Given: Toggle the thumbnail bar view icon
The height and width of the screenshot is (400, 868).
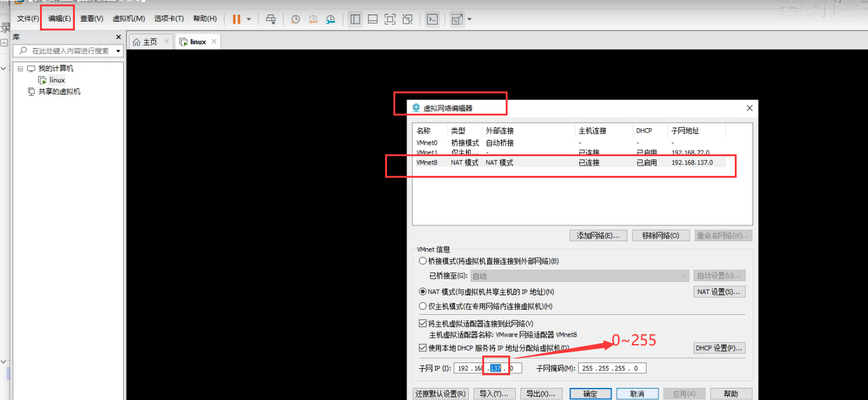Looking at the screenshot, I should 373,19.
